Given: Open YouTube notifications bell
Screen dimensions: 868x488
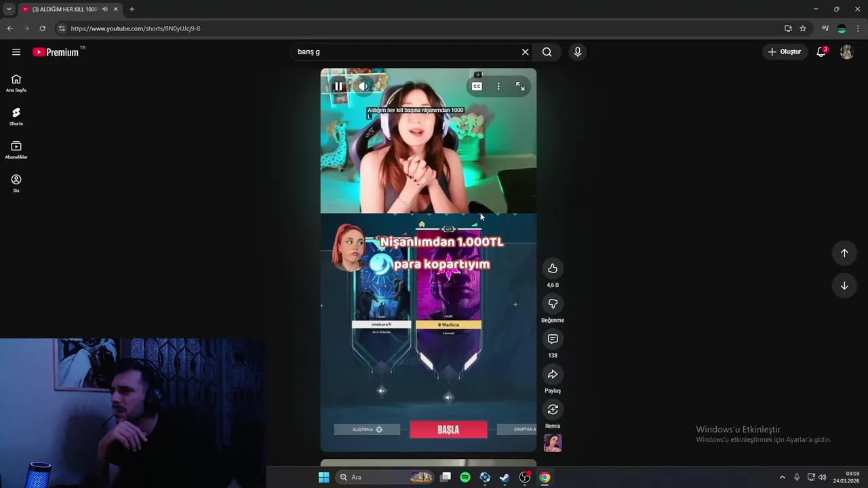Looking at the screenshot, I should click(x=821, y=52).
